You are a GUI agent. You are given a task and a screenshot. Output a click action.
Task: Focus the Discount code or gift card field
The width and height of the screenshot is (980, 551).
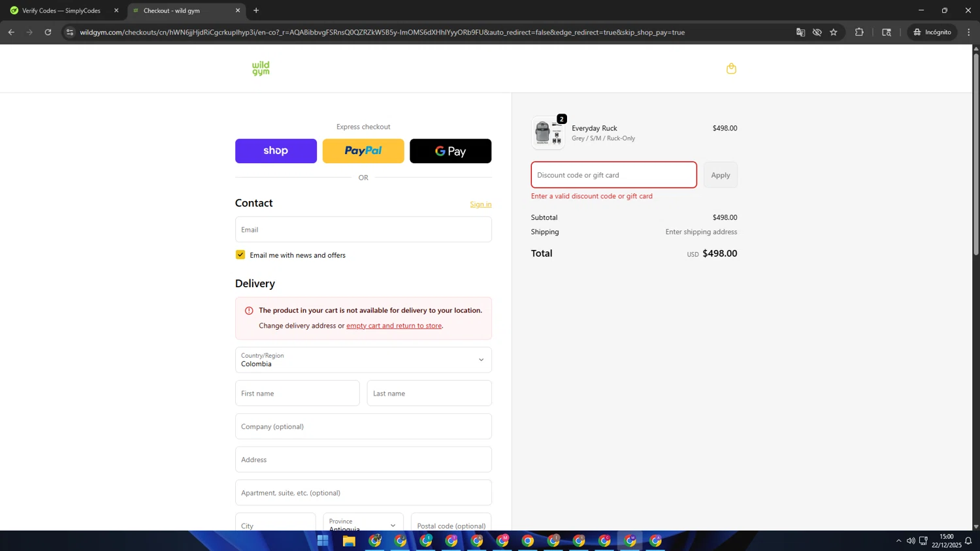[x=613, y=175]
